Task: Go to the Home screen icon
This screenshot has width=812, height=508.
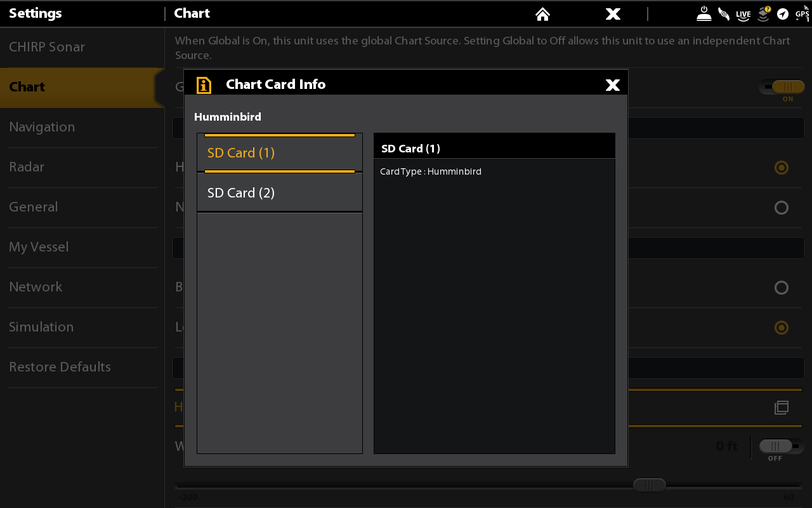Action: coord(542,14)
